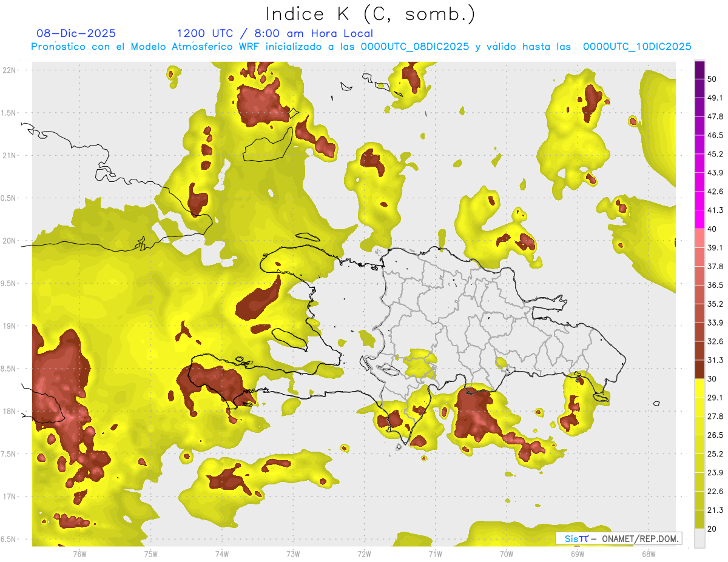The width and height of the screenshot is (728, 562).
Task: Click the 22N latitude label
Action: click(x=10, y=70)
